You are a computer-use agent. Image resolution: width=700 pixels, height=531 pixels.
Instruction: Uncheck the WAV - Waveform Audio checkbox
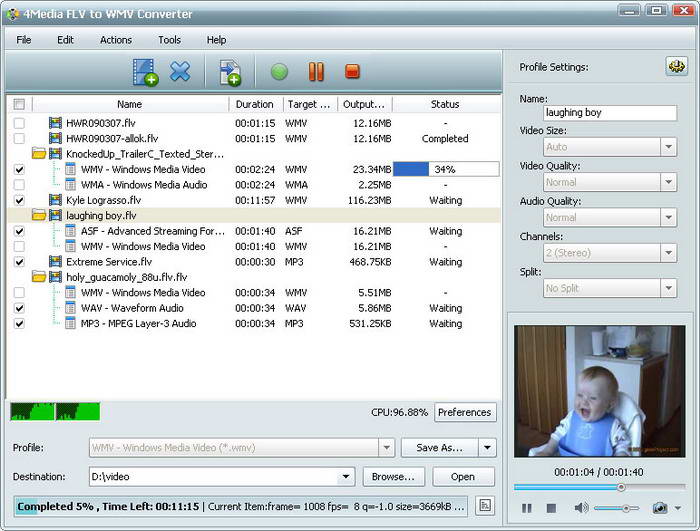coord(19,308)
